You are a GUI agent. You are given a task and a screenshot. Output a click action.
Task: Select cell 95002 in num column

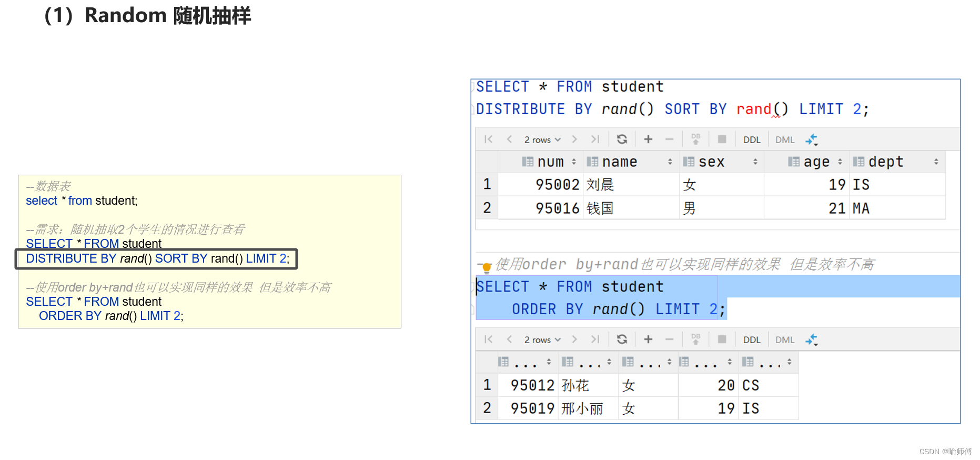541,184
